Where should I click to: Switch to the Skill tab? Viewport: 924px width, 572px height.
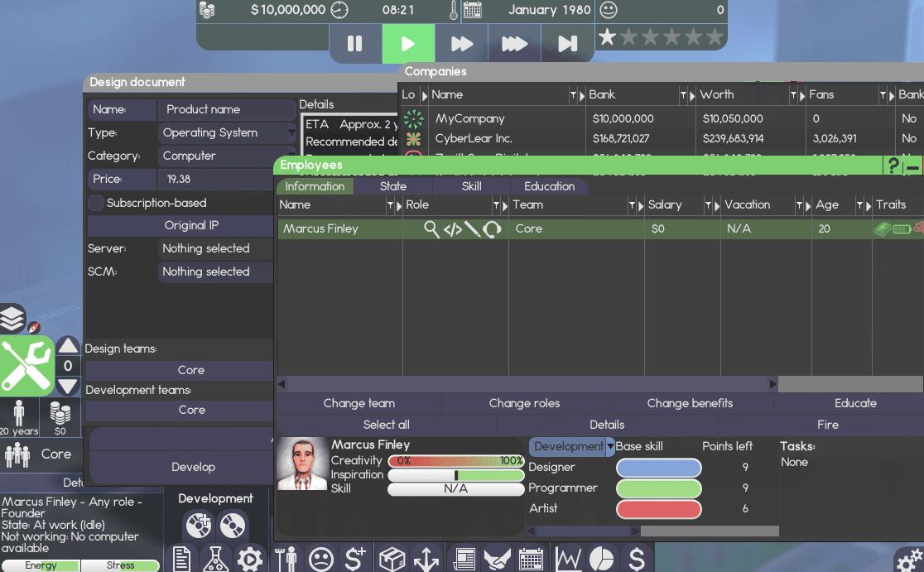point(471,186)
